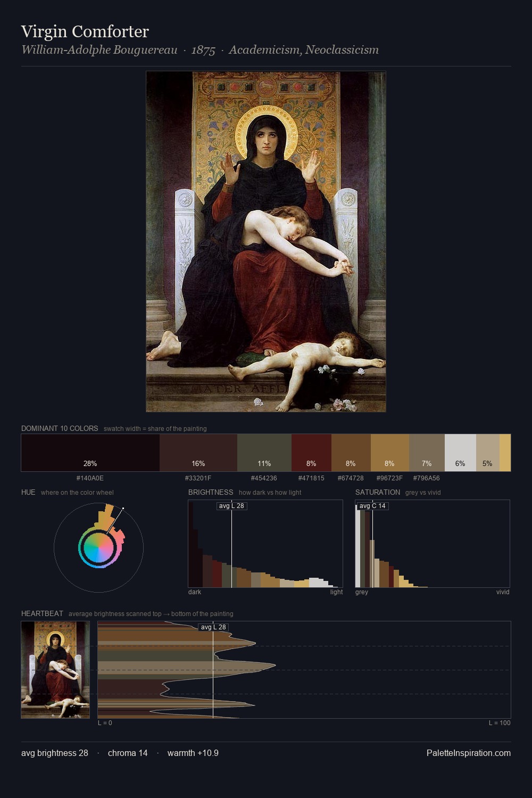The image size is (532, 798).
Task: Click the chroma 14 footer stat
Action: pyautogui.click(x=128, y=753)
